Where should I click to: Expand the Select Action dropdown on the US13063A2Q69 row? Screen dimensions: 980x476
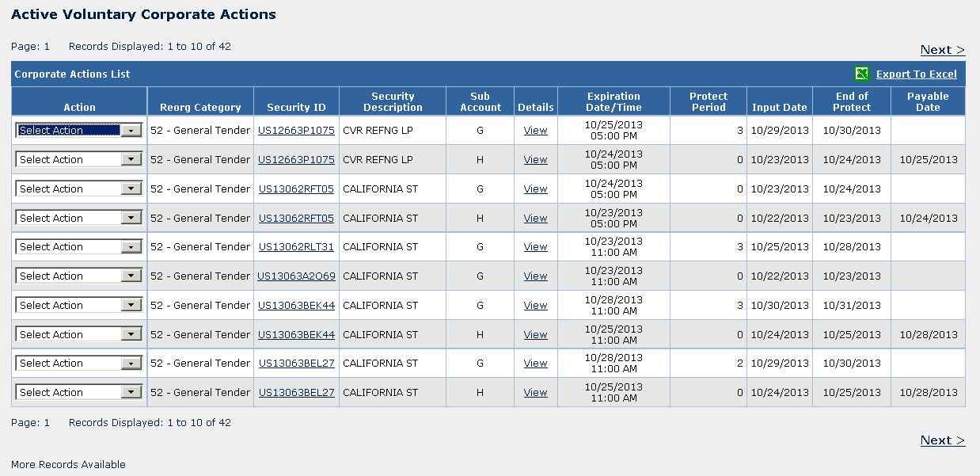point(78,275)
